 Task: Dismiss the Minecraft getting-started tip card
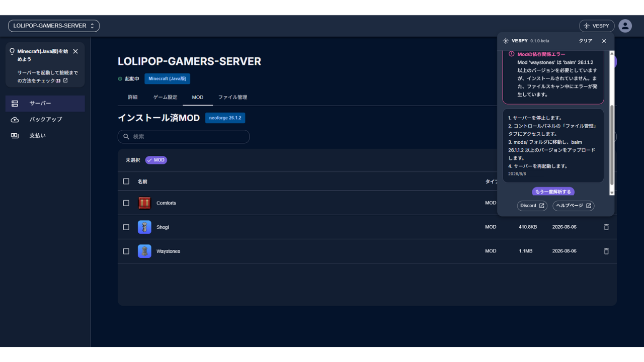[75, 51]
